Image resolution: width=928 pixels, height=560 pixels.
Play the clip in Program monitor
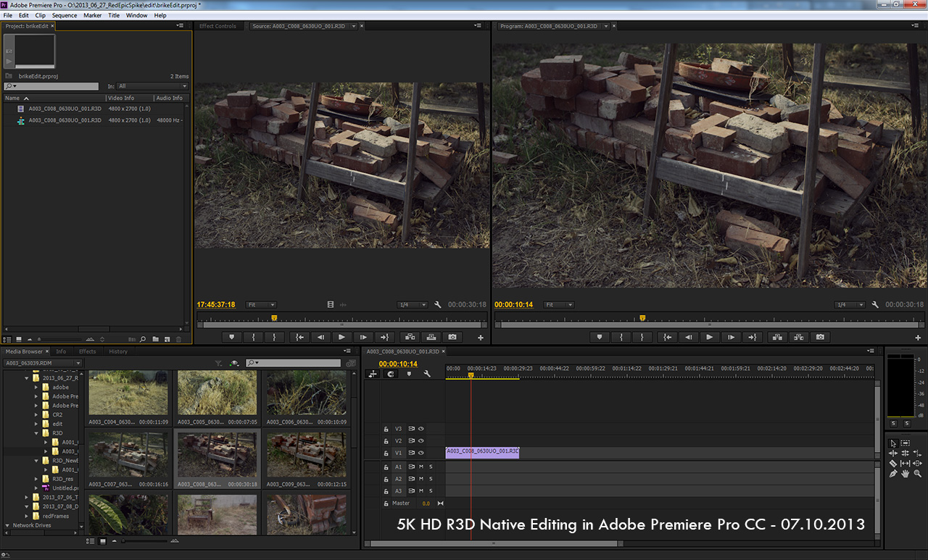710,337
